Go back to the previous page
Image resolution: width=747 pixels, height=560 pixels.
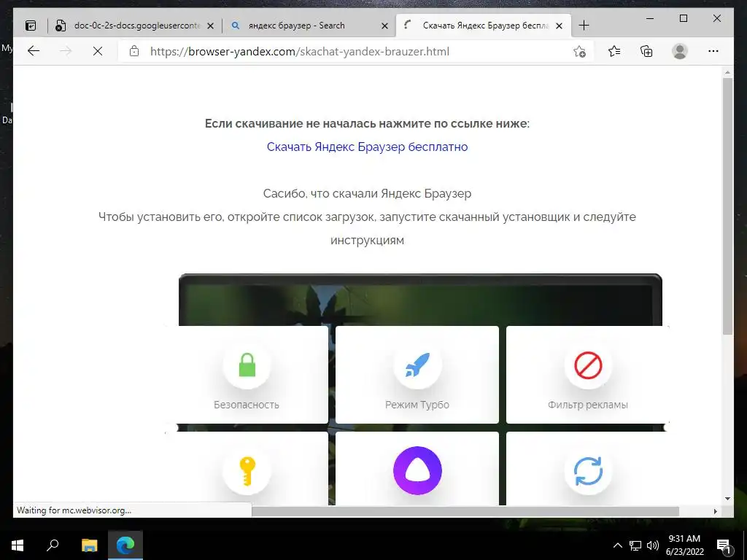coord(34,52)
